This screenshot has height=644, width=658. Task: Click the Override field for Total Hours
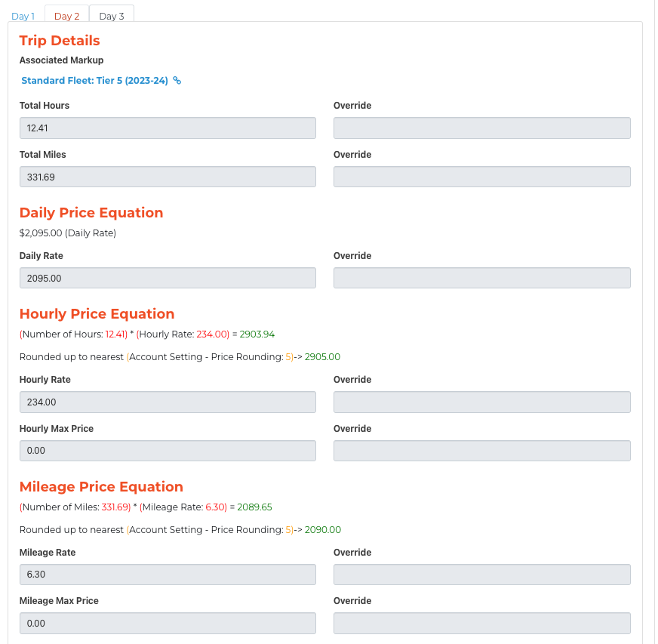[x=481, y=128]
